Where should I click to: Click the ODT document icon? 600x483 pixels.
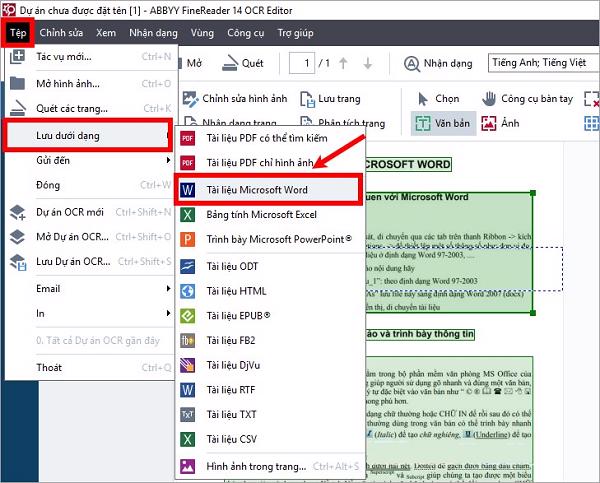(188, 267)
